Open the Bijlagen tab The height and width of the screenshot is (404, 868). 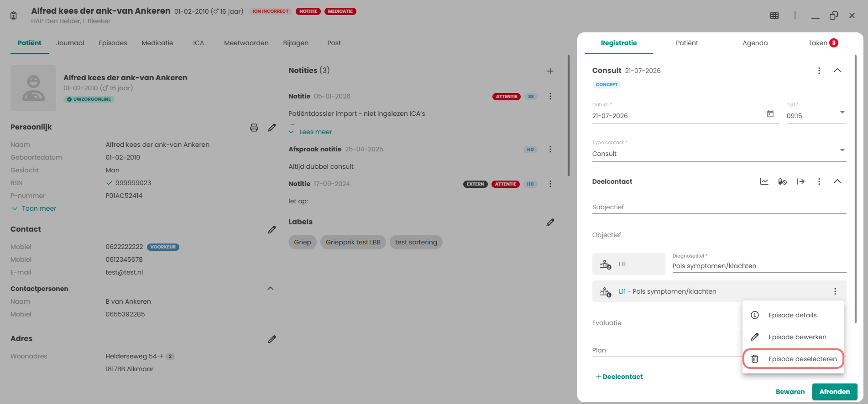(x=296, y=43)
